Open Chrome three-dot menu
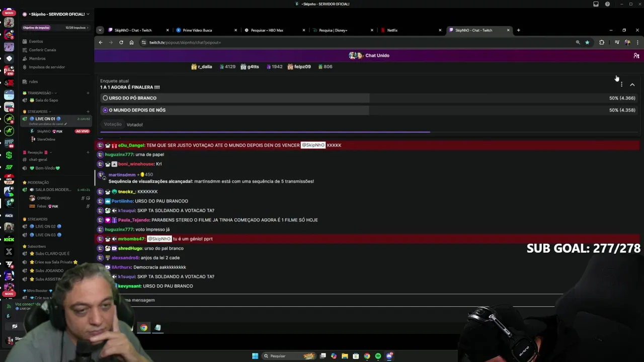 coord(637,42)
